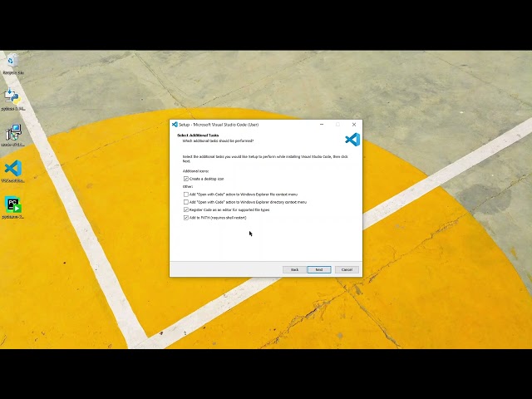Toggle Register Code as editor for supported files
The image size is (532, 399).
[x=186, y=210]
